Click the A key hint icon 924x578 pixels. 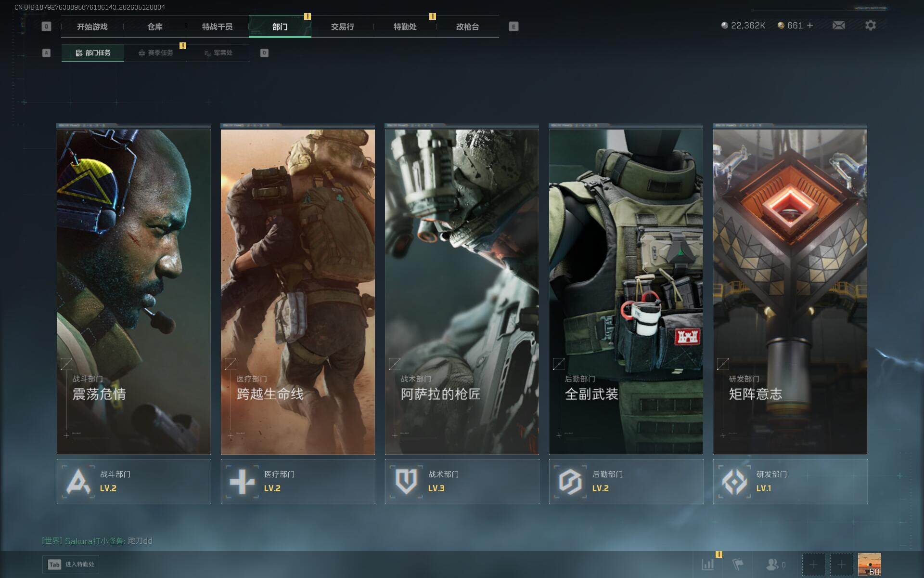(46, 53)
